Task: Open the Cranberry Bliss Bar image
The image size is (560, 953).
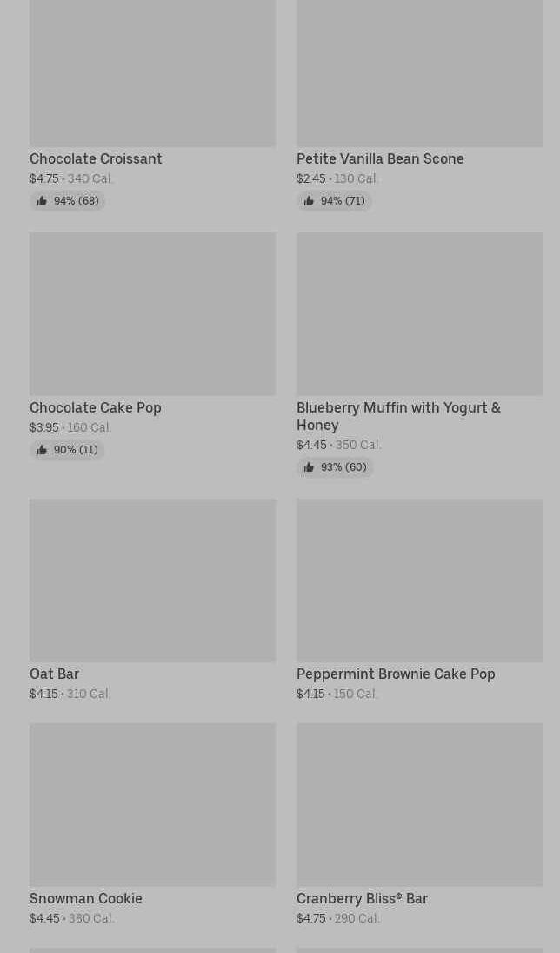Action: [419, 804]
